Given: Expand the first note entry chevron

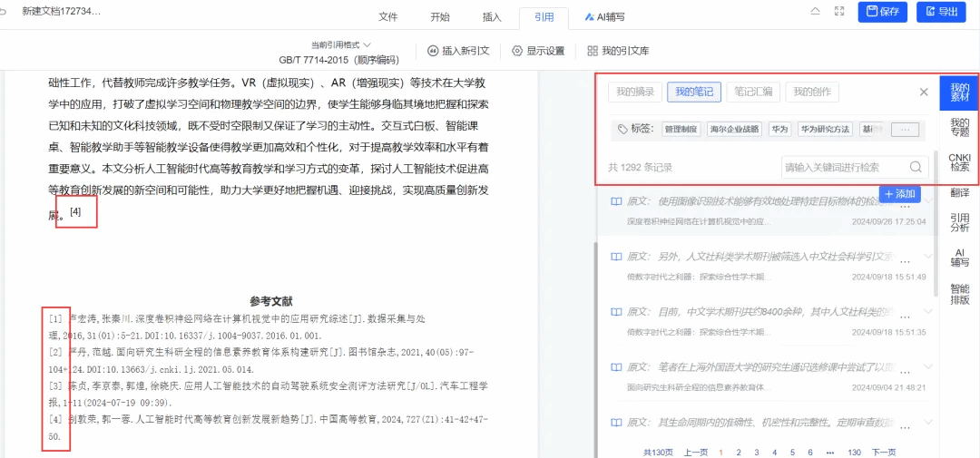Looking at the screenshot, I should click(x=928, y=201).
